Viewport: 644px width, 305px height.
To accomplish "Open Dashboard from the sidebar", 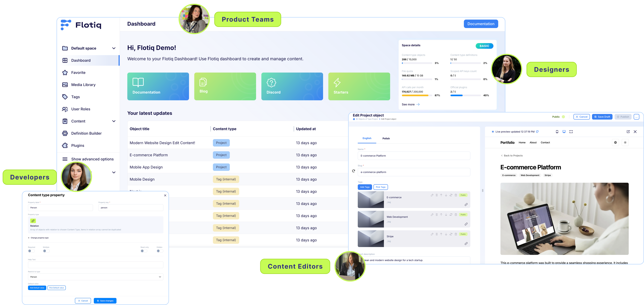I will [x=88, y=61].
